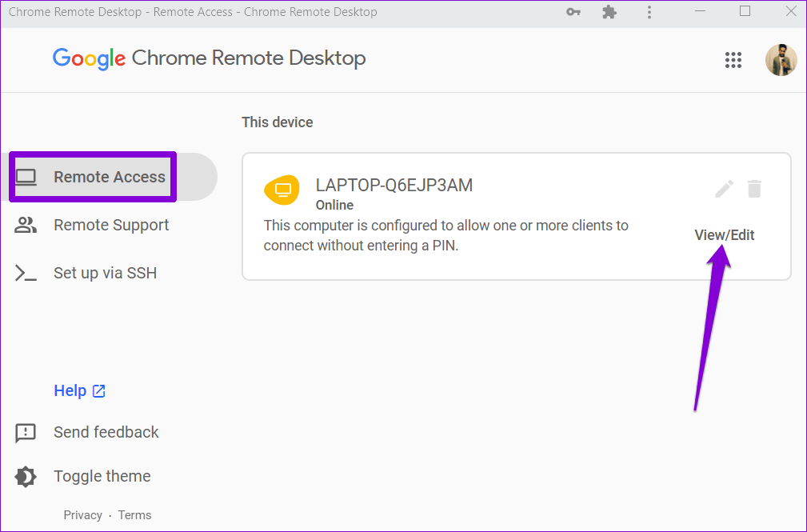The width and height of the screenshot is (807, 532).
Task: Click the key password manager icon
Action: 573,12
